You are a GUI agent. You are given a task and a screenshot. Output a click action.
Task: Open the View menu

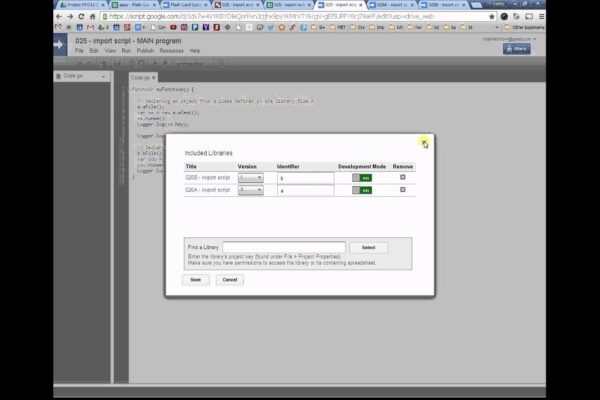click(110, 51)
